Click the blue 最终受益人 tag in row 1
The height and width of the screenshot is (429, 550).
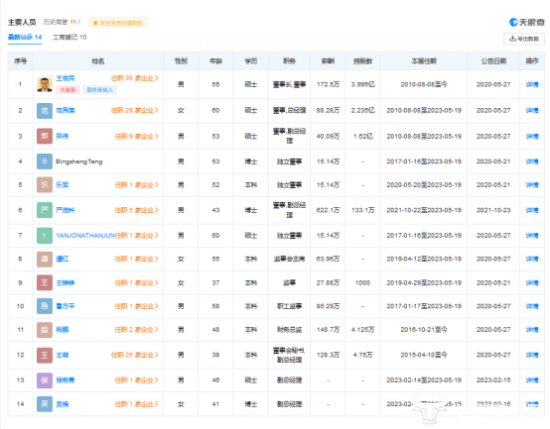click(100, 90)
